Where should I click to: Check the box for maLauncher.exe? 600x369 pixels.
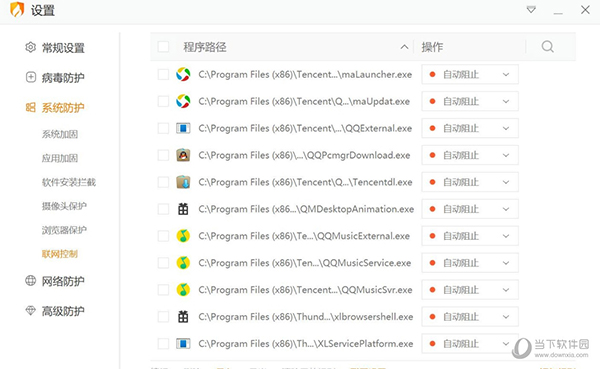tap(163, 74)
